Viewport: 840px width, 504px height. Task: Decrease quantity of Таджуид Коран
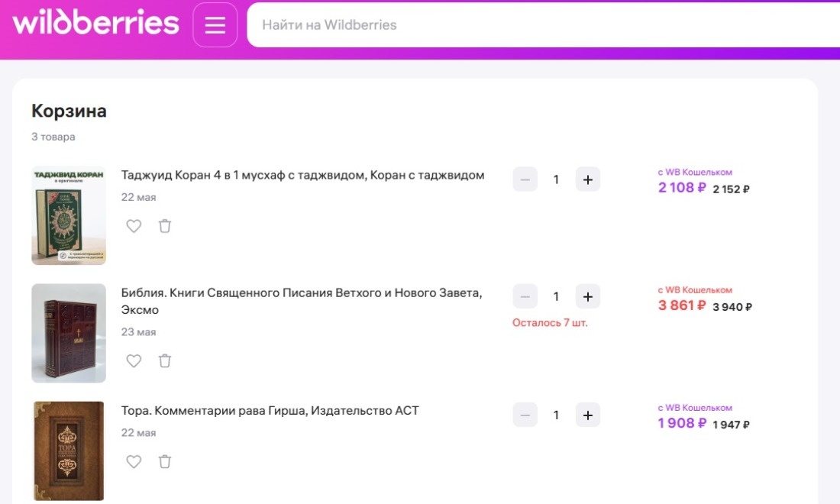(525, 179)
